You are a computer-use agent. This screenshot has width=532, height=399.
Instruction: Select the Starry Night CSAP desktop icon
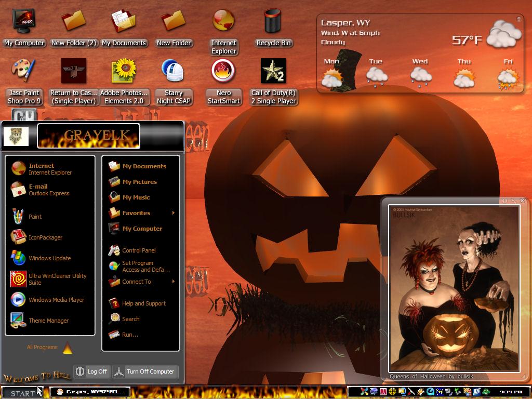click(x=174, y=82)
